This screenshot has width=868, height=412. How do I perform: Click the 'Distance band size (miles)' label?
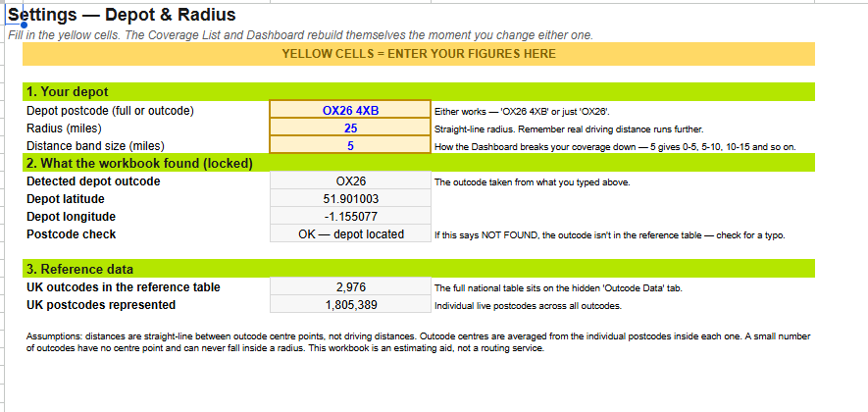96,145
